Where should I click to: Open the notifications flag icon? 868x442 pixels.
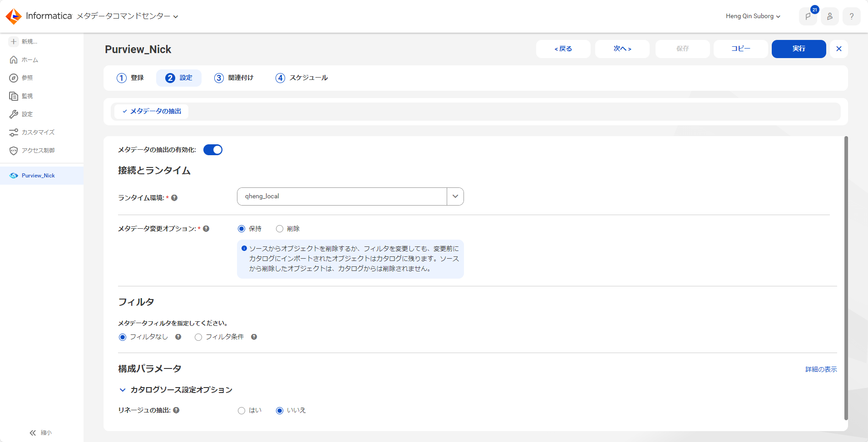pyautogui.click(x=808, y=16)
